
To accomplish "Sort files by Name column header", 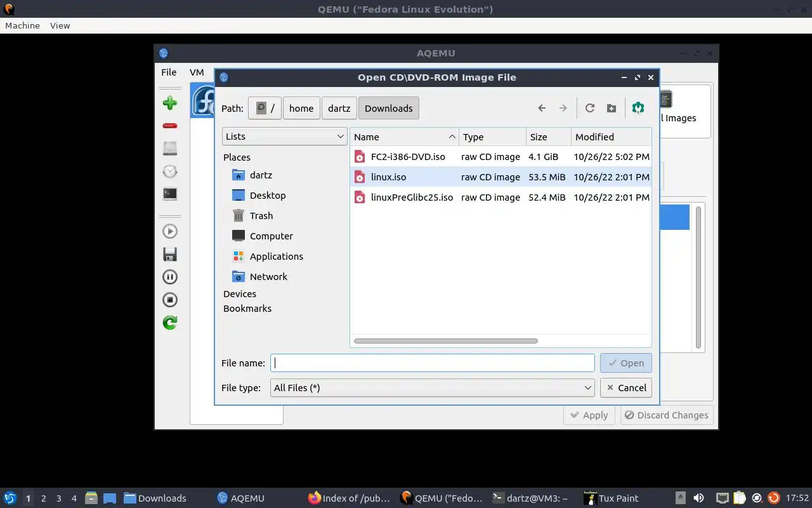I will point(404,137).
